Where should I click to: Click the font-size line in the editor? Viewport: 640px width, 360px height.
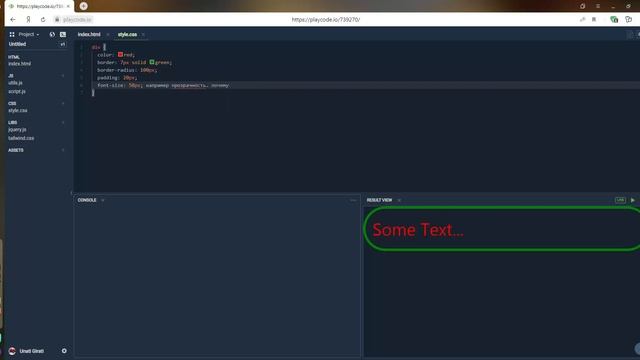click(163, 85)
